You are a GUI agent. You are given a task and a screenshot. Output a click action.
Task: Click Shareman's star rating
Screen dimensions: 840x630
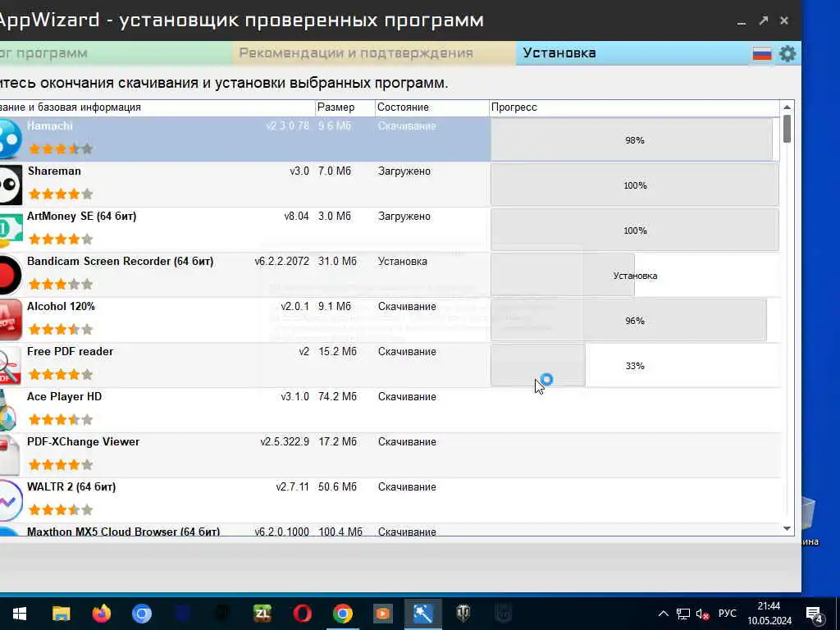click(x=61, y=194)
